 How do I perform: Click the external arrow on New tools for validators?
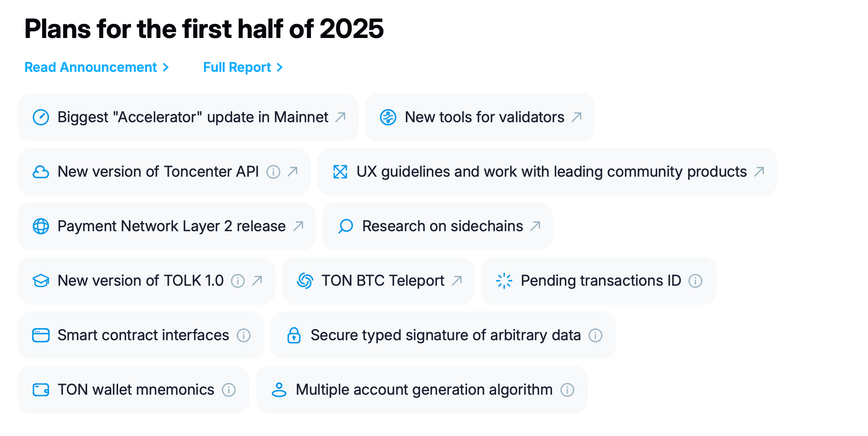576,116
